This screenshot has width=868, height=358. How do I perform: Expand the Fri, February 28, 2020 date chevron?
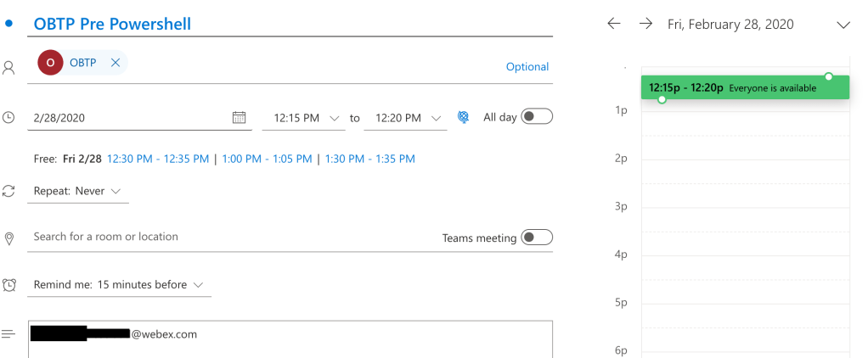(843, 25)
